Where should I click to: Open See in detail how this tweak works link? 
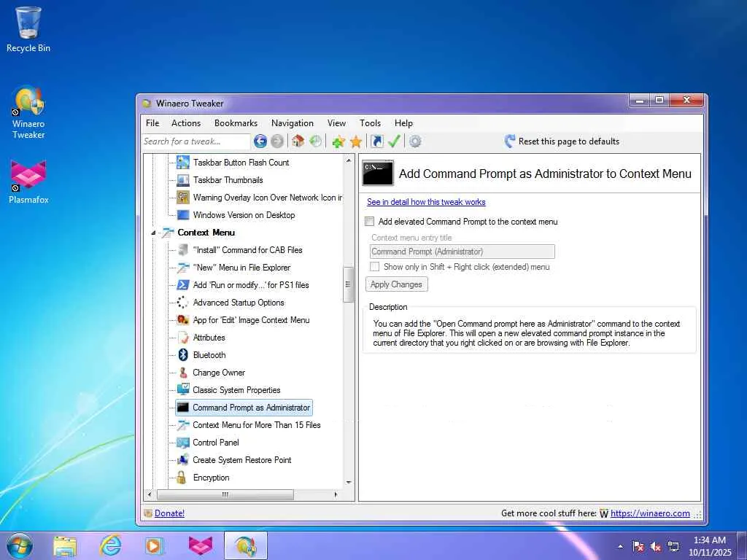tap(426, 202)
